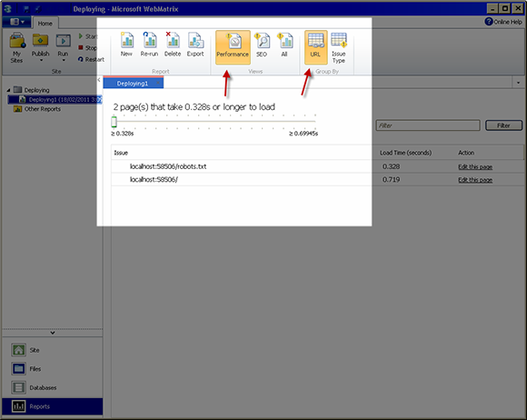Viewport: 527px width, 420px height.
Task: Select the localhost:58506/ row
Action: (317, 180)
